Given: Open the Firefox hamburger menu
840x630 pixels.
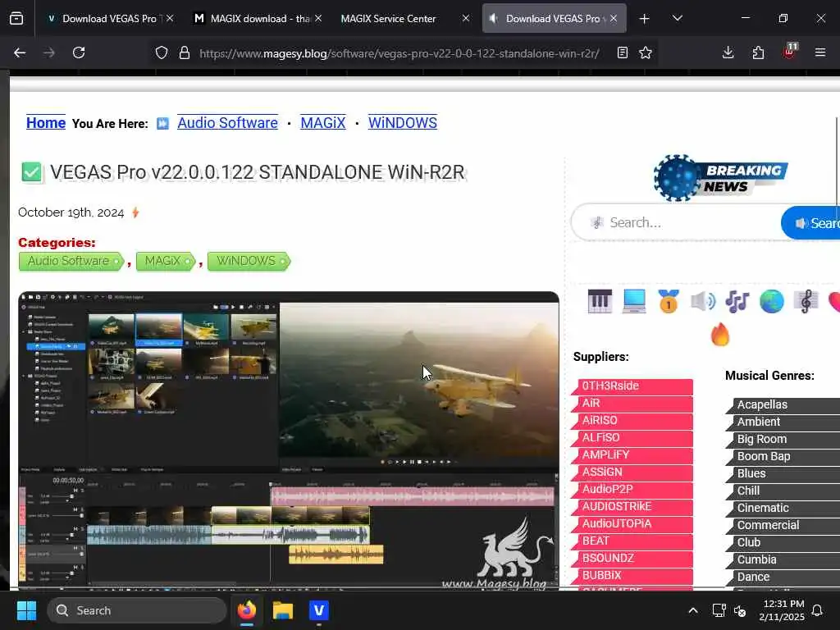Looking at the screenshot, I should (820, 52).
